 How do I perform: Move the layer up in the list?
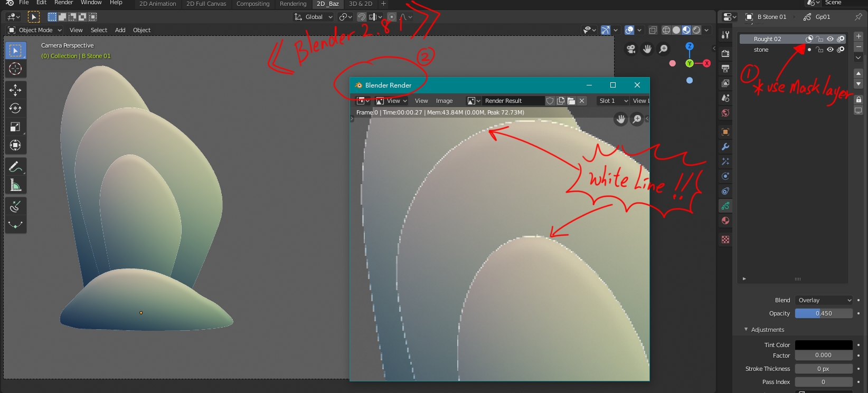point(858,73)
